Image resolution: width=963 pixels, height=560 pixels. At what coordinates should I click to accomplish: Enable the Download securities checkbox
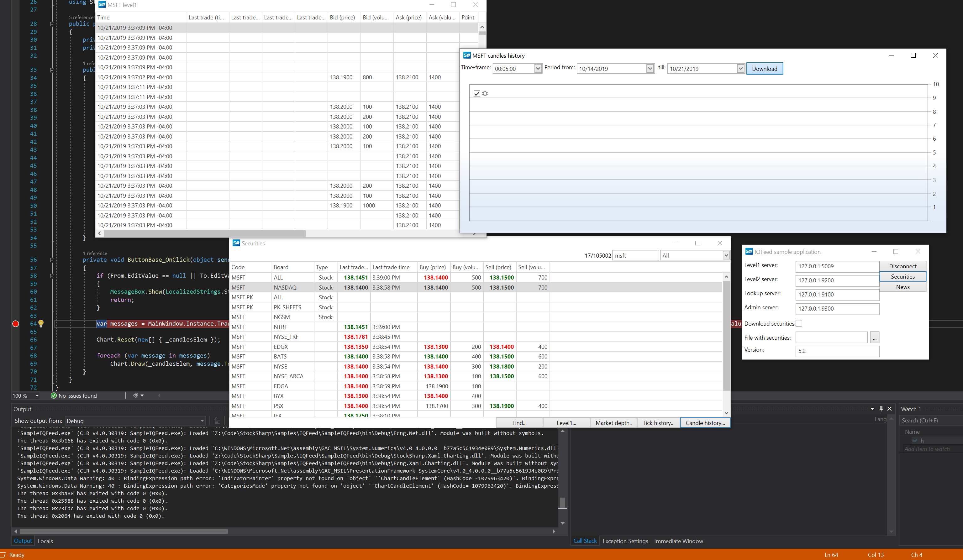[x=799, y=323]
